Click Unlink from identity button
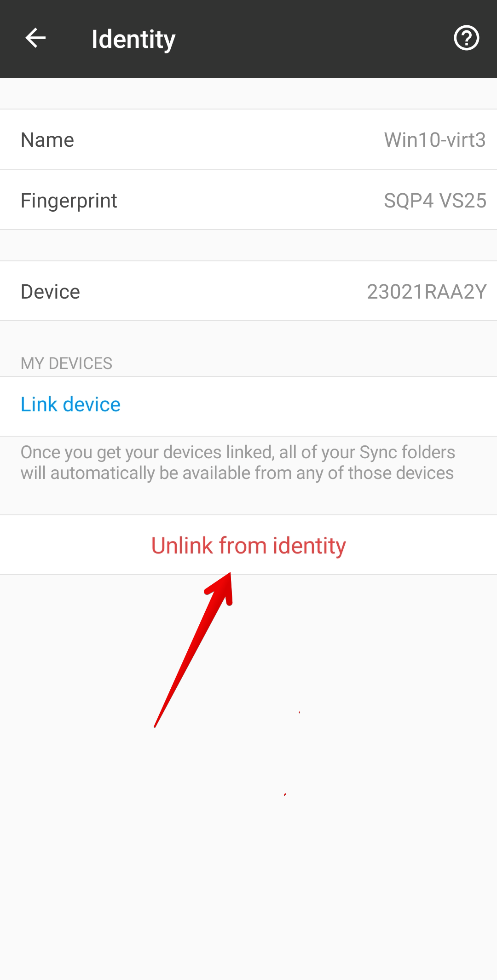Viewport: 497px width, 980px height. click(x=248, y=545)
